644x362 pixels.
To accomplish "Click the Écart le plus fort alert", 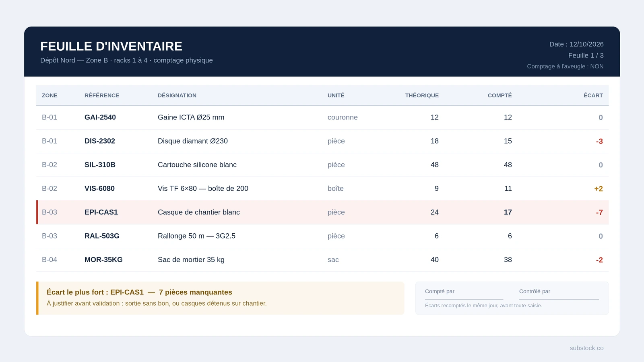I will [220, 298].
